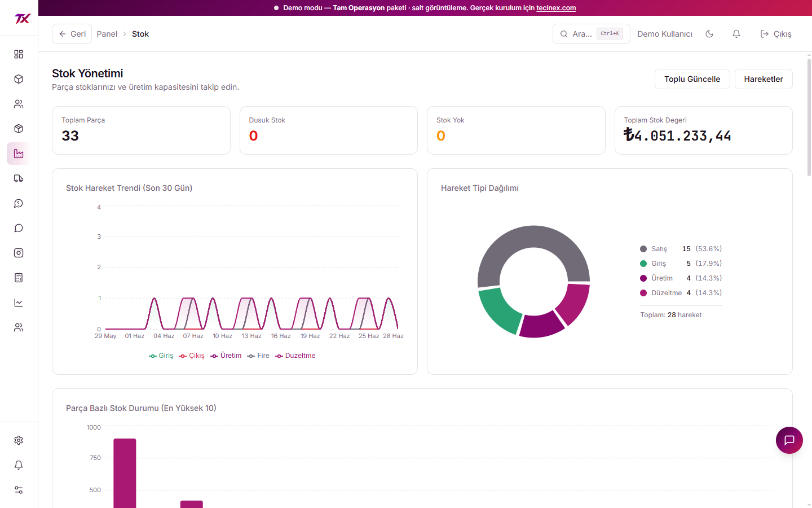Image resolution: width=812 pixels, height=508 pixels.
Task: Click the magenta Düzeltme dot in the donut legend
Action: [643, 293]
